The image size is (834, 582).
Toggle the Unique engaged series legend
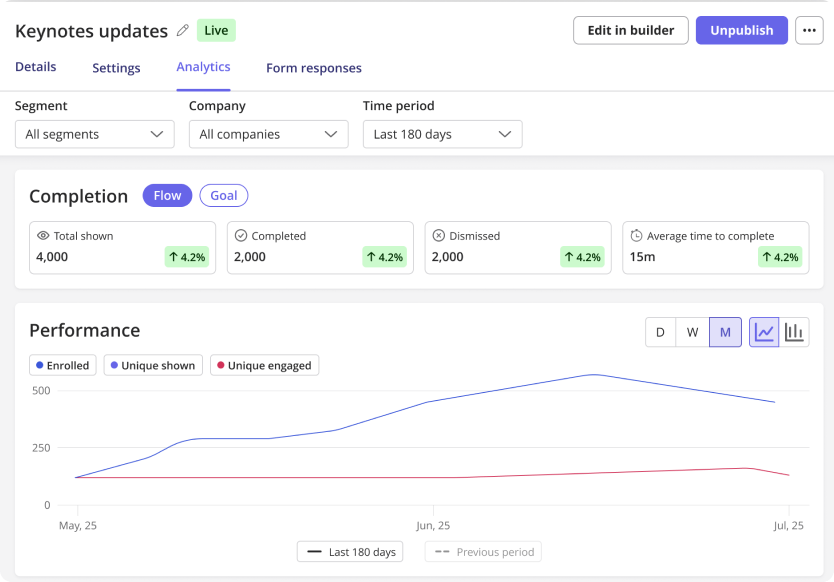click(x=264, y=365)
